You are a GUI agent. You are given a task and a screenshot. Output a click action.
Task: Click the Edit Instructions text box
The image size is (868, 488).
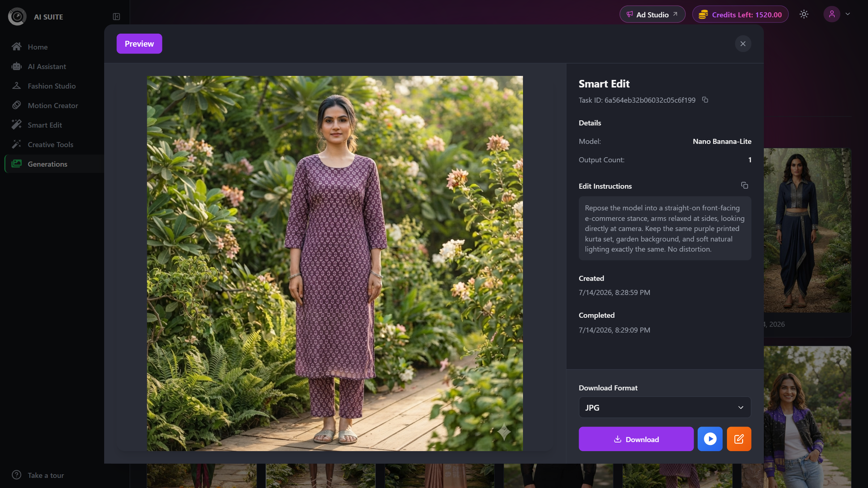tap(665, 228)
